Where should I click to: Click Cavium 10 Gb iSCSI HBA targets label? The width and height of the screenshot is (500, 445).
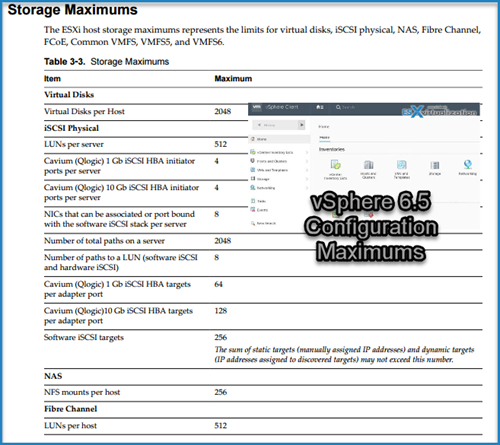point(118,316)
